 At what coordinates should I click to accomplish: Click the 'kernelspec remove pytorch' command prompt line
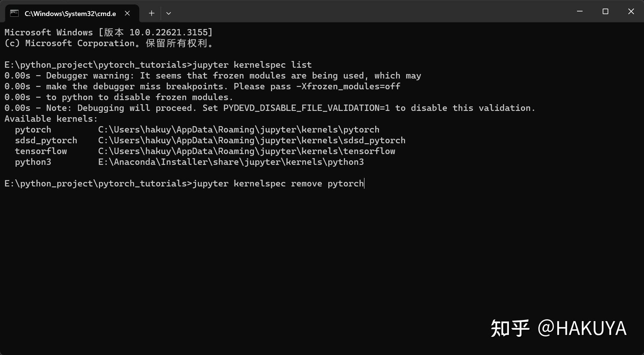[278, 183]
